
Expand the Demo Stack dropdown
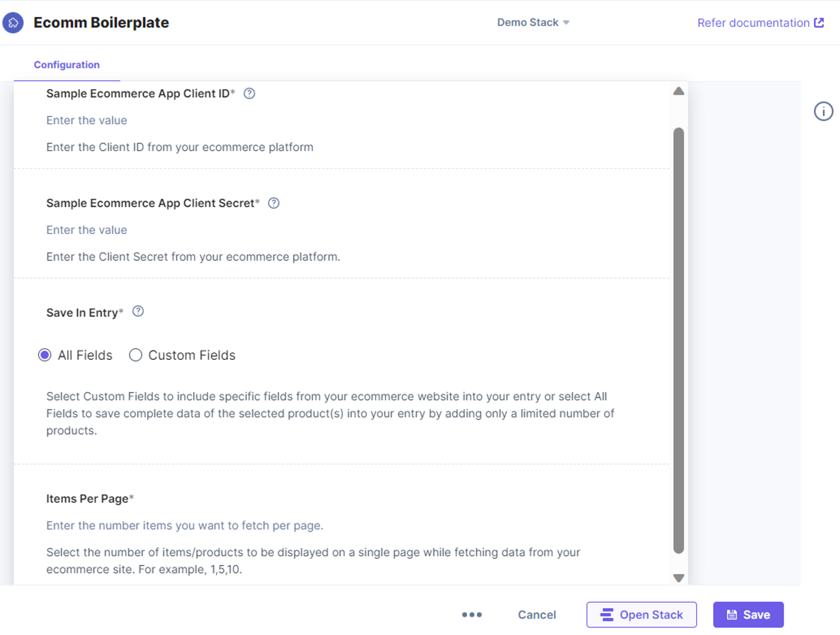pyautogui.click(x=533, y=22)
